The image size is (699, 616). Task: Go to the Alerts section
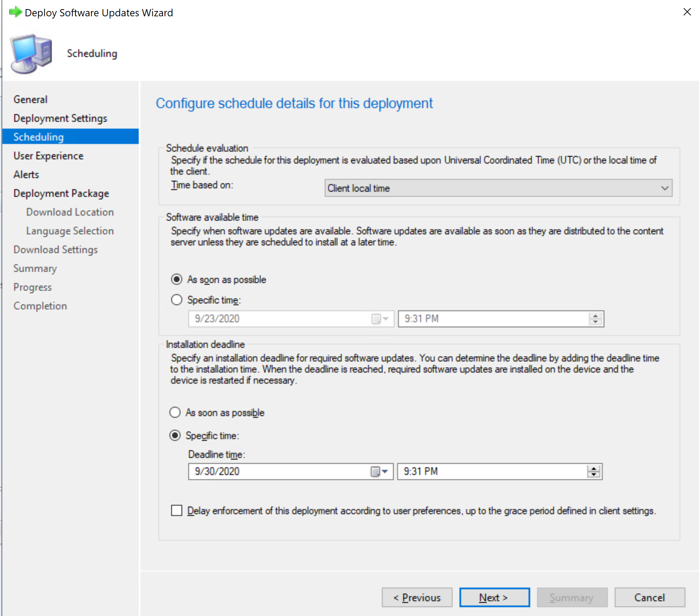(26, 174)
